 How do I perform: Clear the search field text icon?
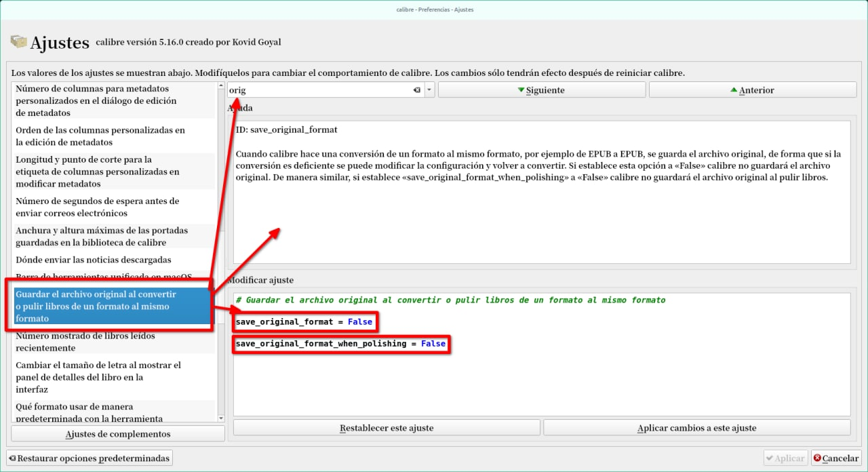(x=416, y=90)
